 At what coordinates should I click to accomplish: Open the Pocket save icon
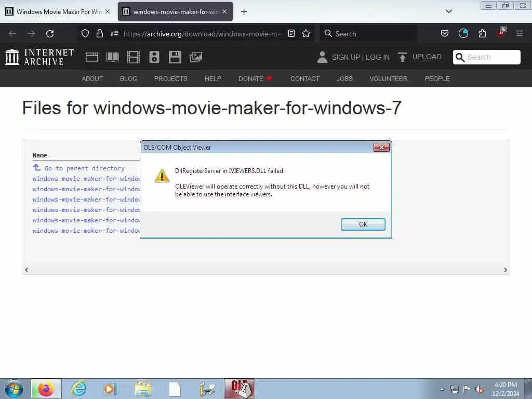[445, 33]
